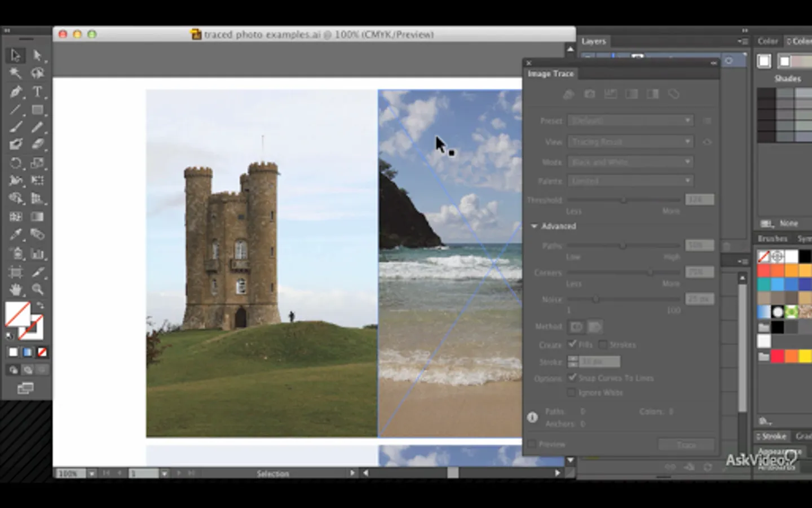Click the zoom level field showing 100%

pyautogui.click(x=70, y=473)
